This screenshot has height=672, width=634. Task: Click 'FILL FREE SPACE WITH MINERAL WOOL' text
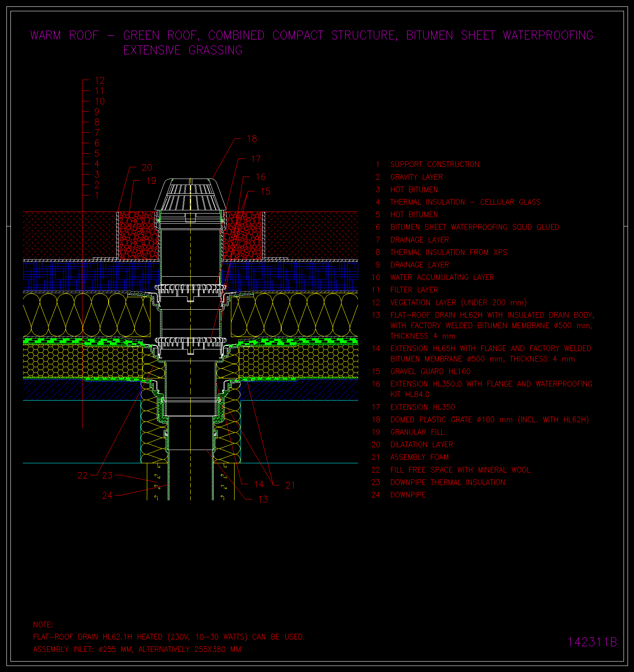click(460, 470)
